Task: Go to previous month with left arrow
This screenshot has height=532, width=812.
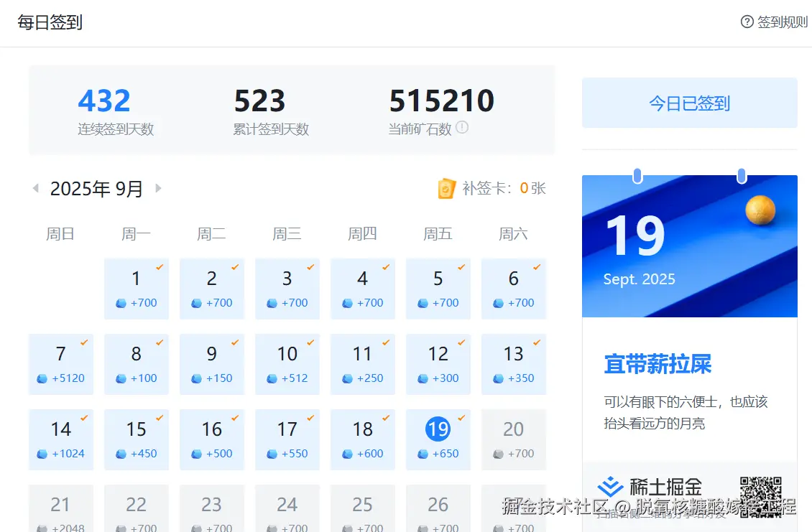Action: 35,189
